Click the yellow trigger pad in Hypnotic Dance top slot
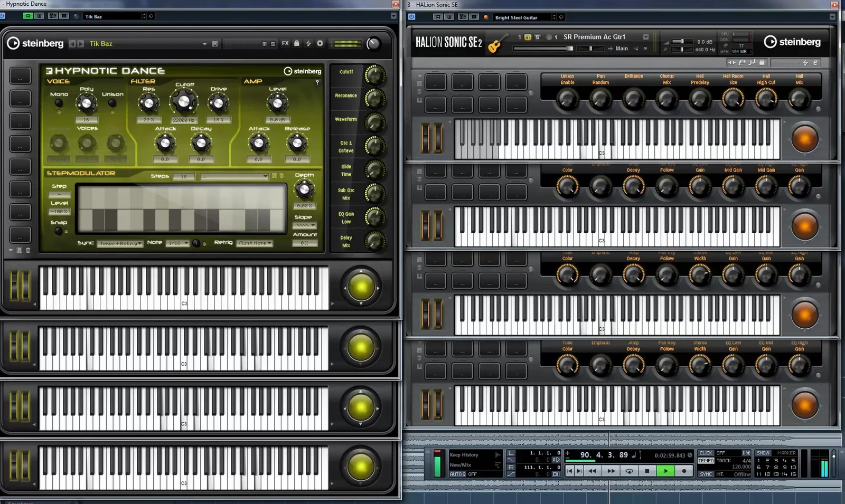The image size is (845, 504). 361,287
